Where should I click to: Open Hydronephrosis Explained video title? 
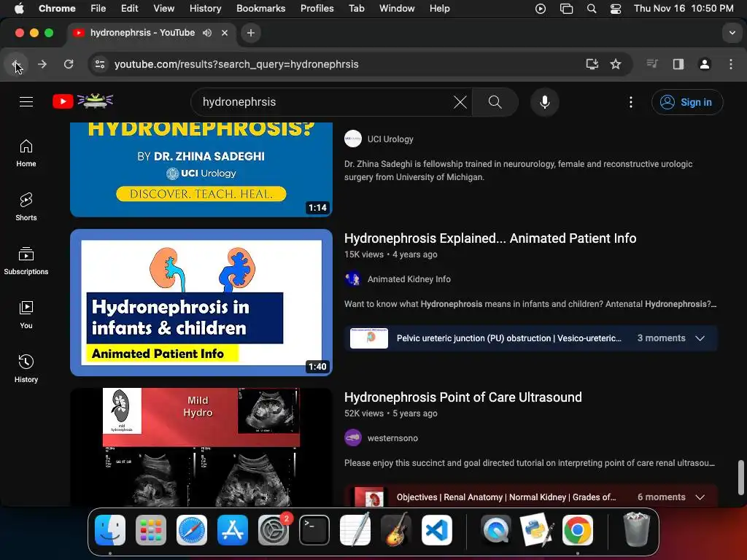pyautogui.click(x=490, y=238)
